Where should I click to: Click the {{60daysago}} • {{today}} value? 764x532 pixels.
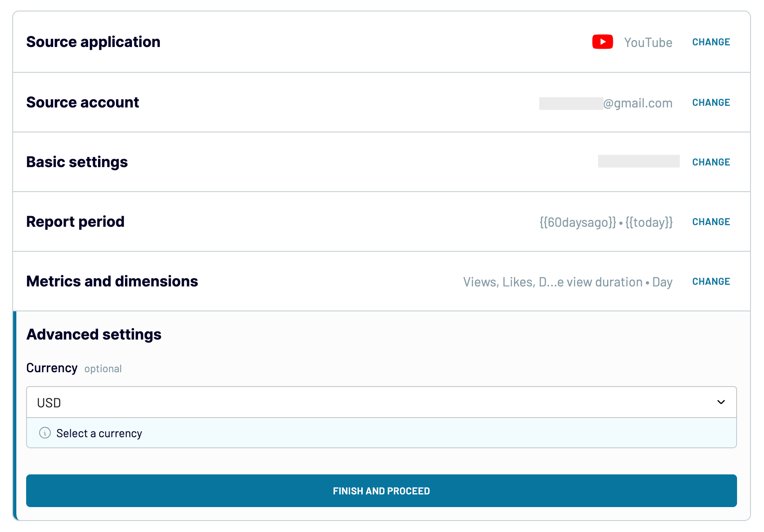[606, 222]
